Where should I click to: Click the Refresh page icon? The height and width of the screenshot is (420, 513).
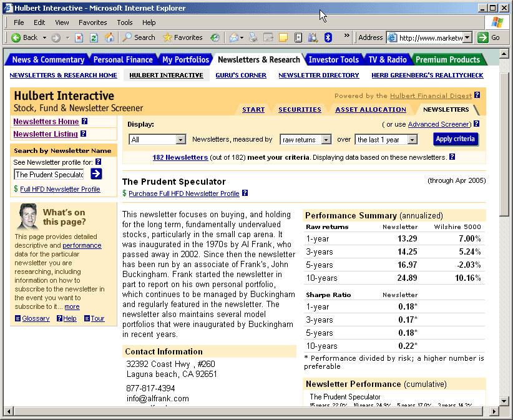(x=94, y=37)
